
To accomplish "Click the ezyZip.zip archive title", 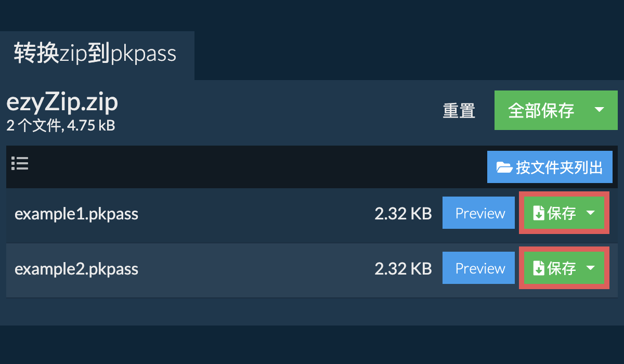I will coord(62,103).
